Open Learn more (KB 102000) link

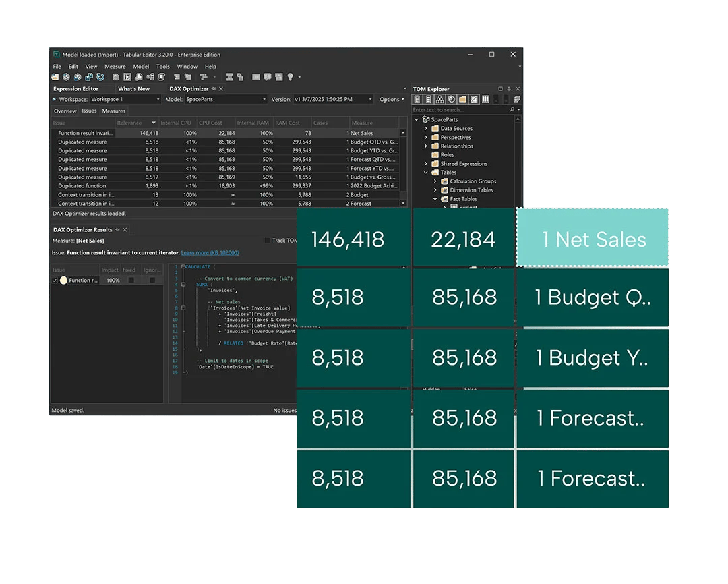pos(210,253)
